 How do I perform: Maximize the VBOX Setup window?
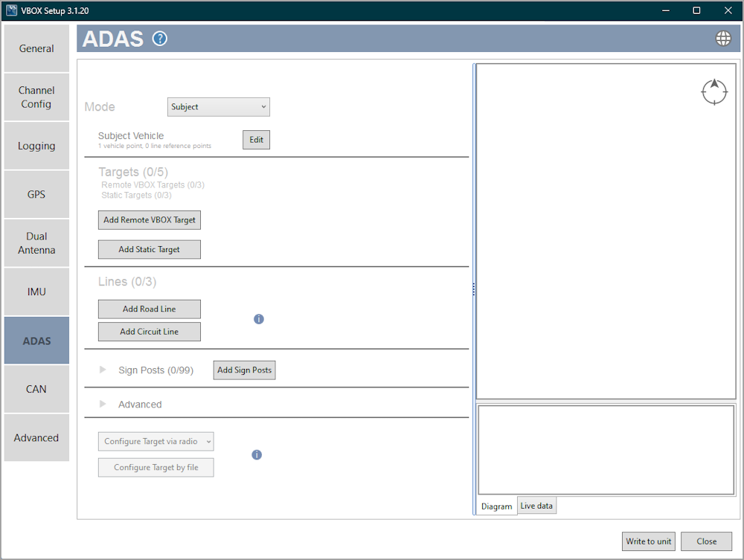tap(696, 10)
